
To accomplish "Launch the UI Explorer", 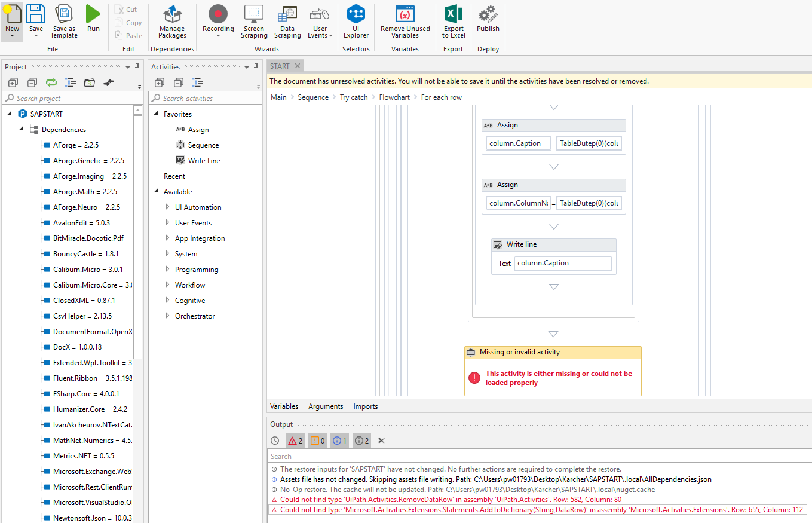I will coord(356,22).
